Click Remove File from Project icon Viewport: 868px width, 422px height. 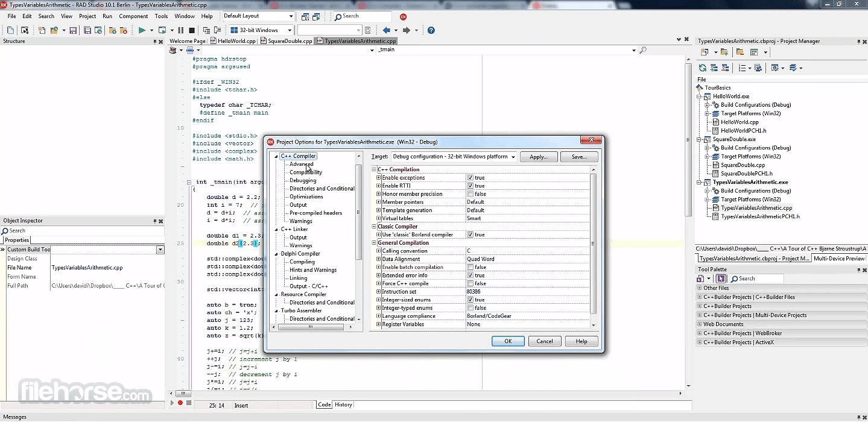point(124,30)
